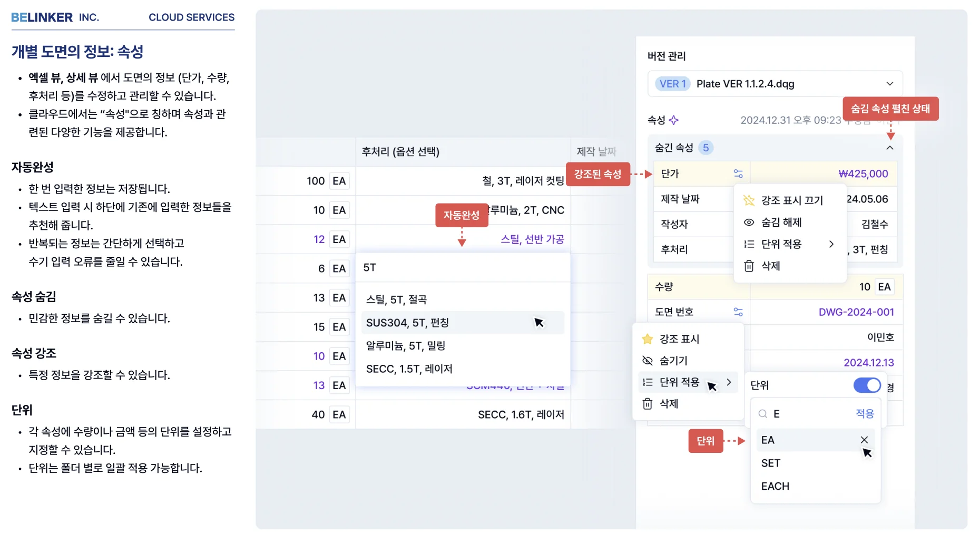
Task: Hide property with 숨기기 option
Action: pos(673,361)
